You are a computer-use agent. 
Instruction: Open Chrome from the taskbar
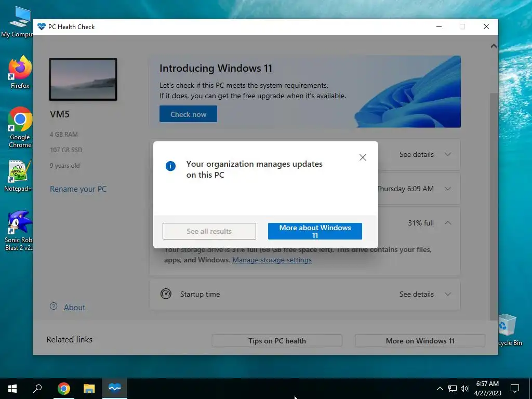[x=64, y=389]
